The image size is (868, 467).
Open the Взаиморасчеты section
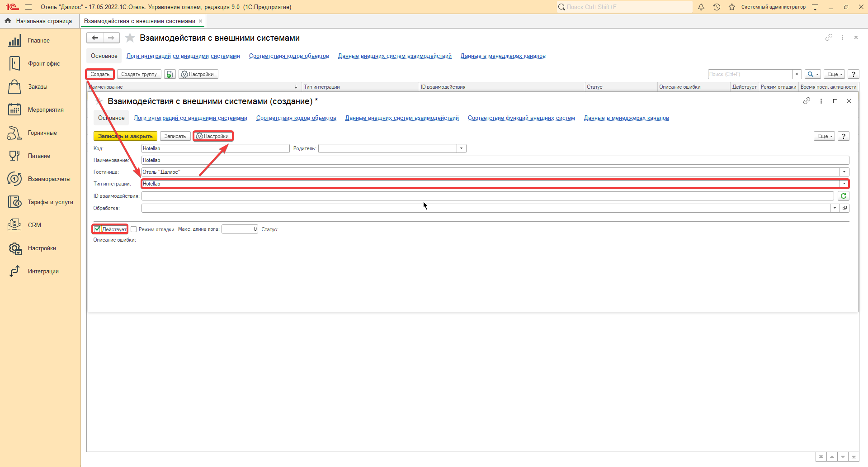point(49,179)
